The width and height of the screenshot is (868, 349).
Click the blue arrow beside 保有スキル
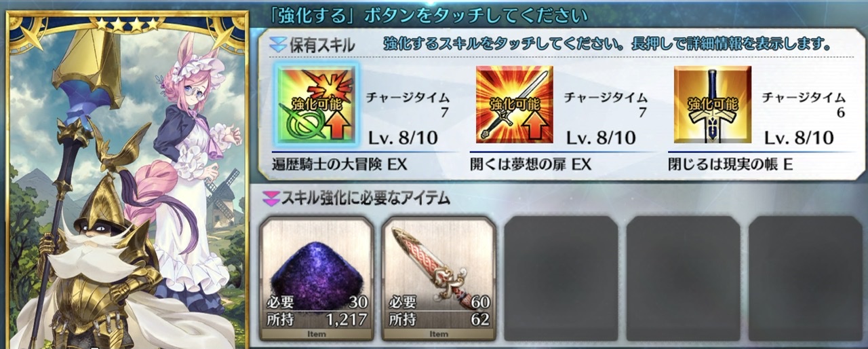(x=277, y=45)
